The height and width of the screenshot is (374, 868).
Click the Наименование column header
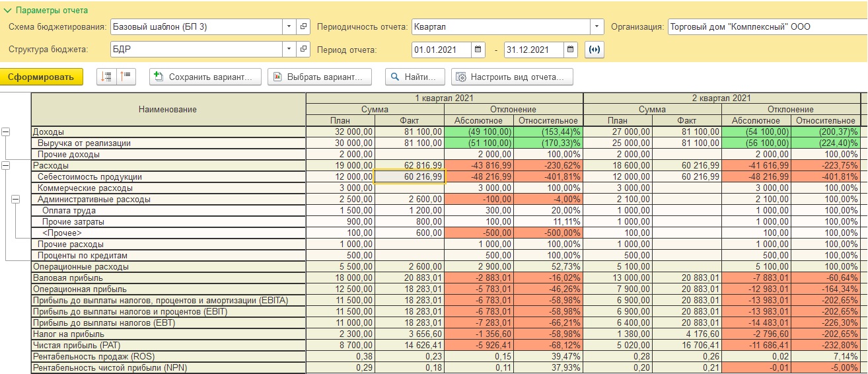[168, 109]
